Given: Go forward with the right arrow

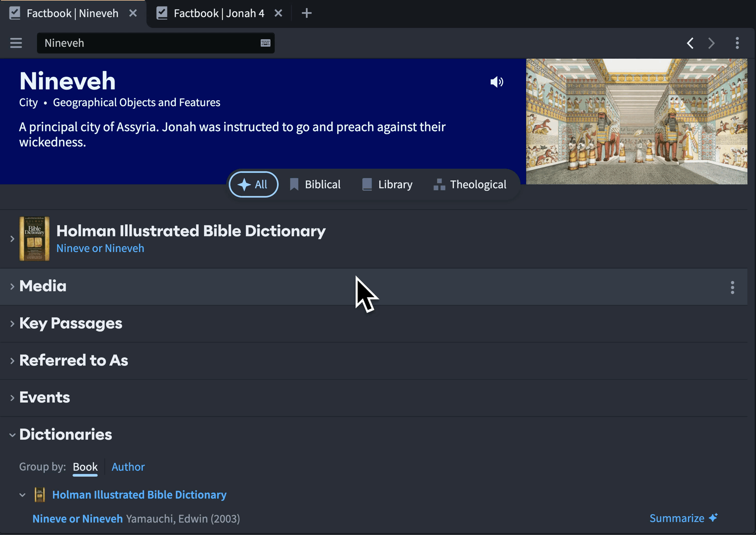Looking at the screenshot, I should click(711, 43).
